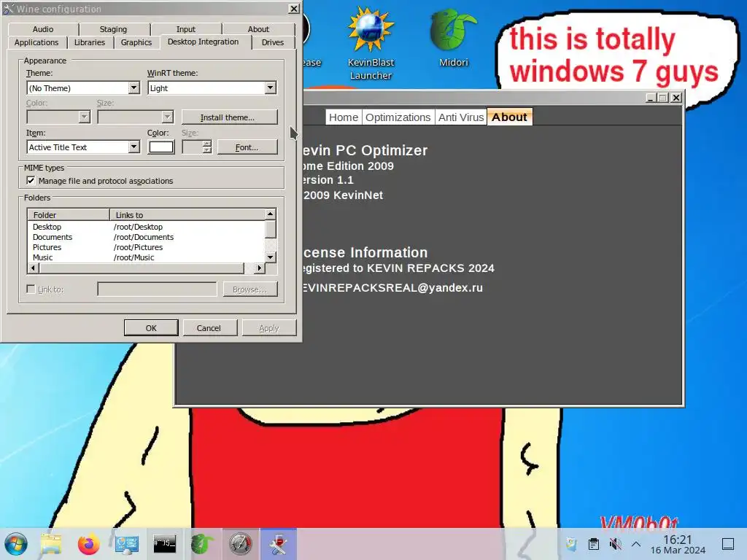Open the Home tab in Kevin PC Optimizer
Viewport: 747px width, 560px height.
[x=344, y=117]
